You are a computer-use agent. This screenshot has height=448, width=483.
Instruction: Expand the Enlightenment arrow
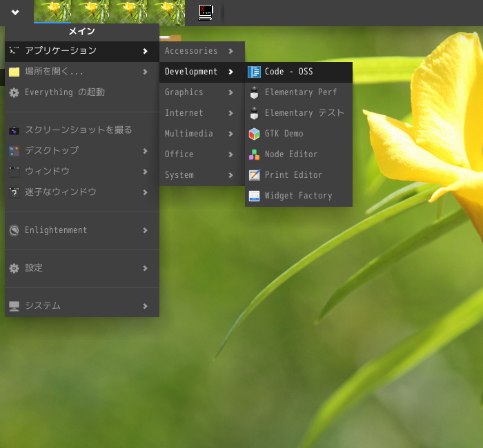145,230
